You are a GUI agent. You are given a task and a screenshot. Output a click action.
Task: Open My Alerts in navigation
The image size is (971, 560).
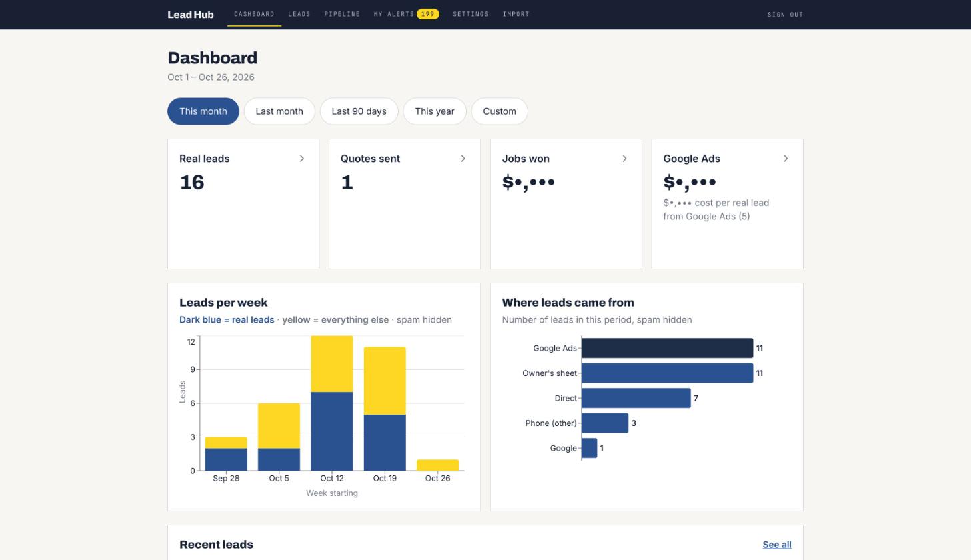click(x=394, y=14)
